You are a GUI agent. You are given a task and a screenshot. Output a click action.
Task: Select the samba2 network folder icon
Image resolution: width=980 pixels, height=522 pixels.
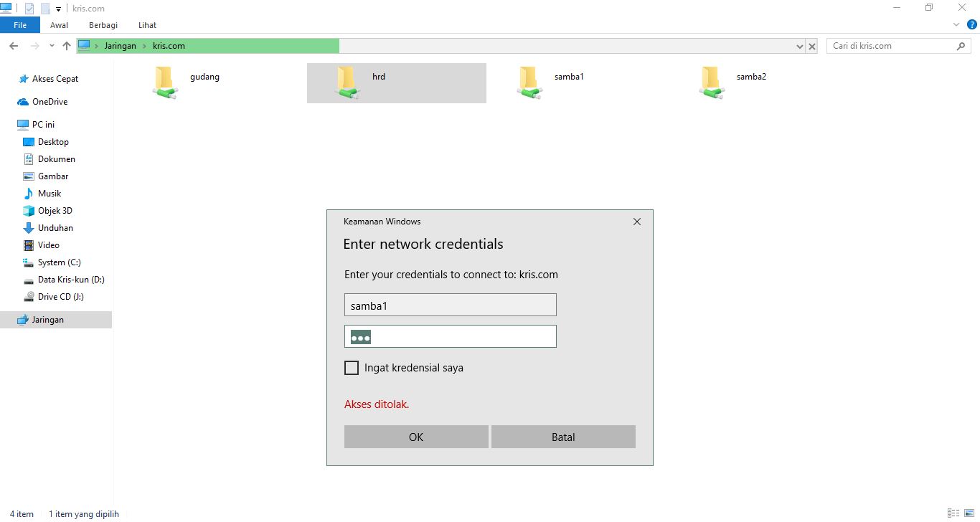(711, 82)
